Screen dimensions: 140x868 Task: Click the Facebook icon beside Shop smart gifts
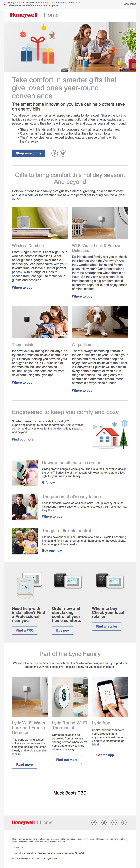[55, 153]
